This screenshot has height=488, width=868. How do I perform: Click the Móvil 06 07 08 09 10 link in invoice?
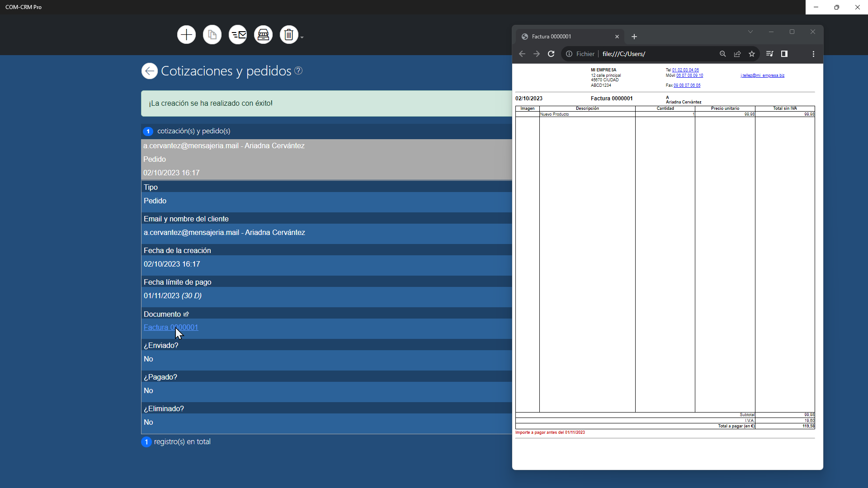690,75
